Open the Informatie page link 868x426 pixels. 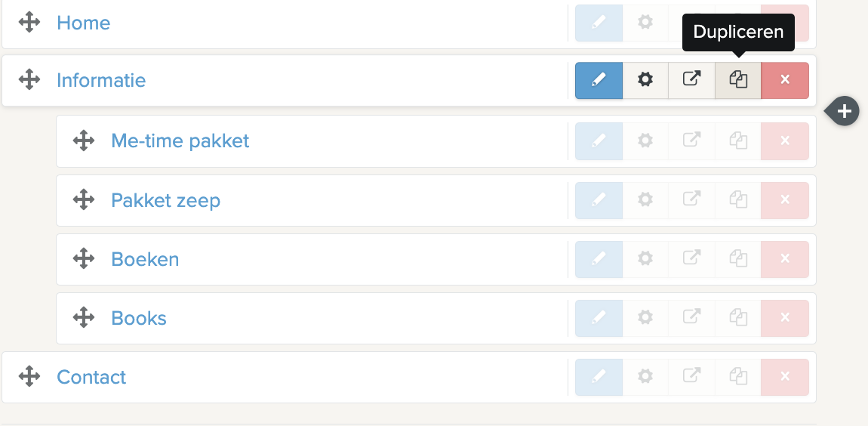coord(101,80)
